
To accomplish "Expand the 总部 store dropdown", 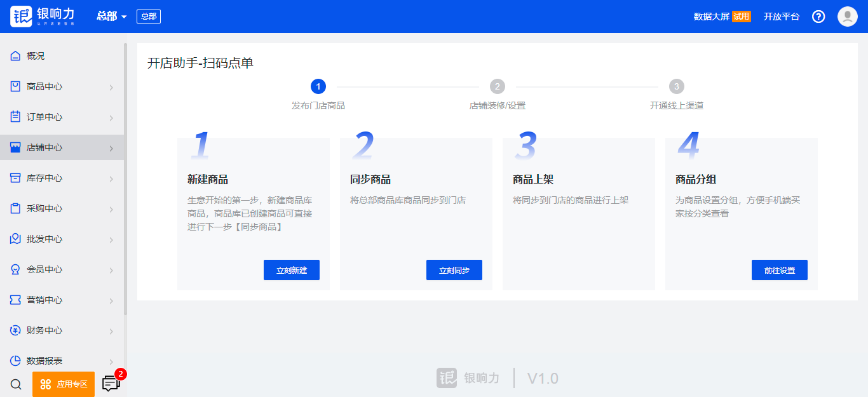I will [x=112, y=17].
